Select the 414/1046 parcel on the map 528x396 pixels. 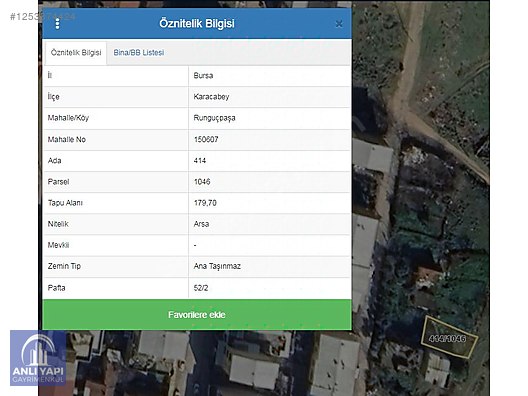click(x=449, y=337)
